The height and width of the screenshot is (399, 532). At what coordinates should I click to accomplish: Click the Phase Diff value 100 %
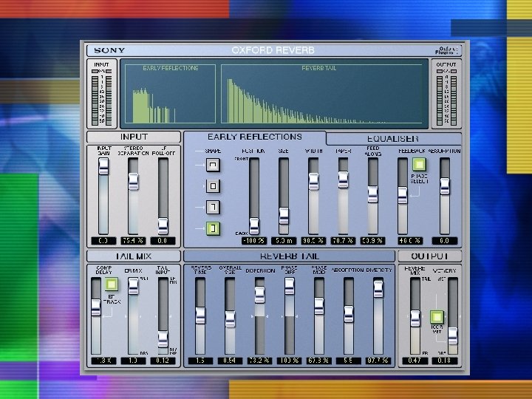tap(290, 361)
